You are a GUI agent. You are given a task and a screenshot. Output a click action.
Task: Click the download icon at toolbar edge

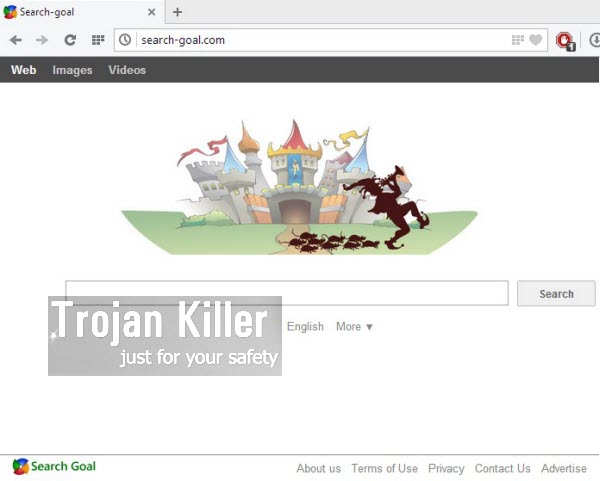(x=595, y=40)
